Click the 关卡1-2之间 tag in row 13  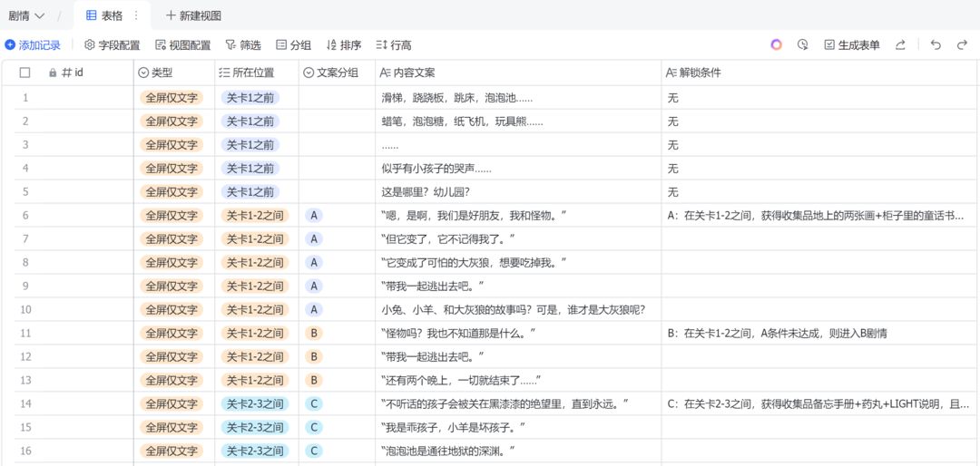pos(255,380)
